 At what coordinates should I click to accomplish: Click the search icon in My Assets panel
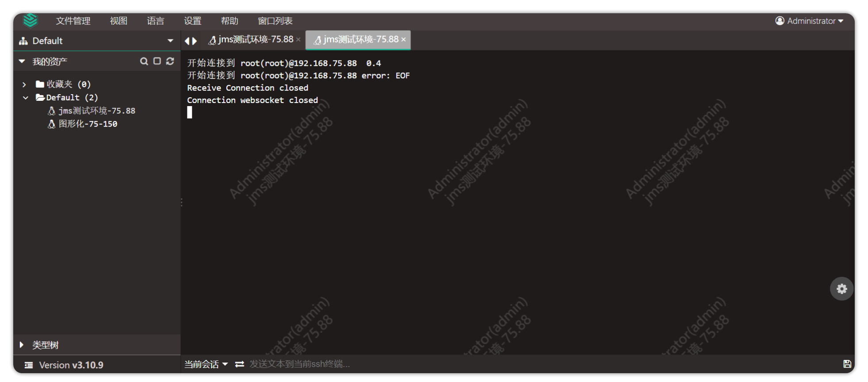(x=144, y=61)
